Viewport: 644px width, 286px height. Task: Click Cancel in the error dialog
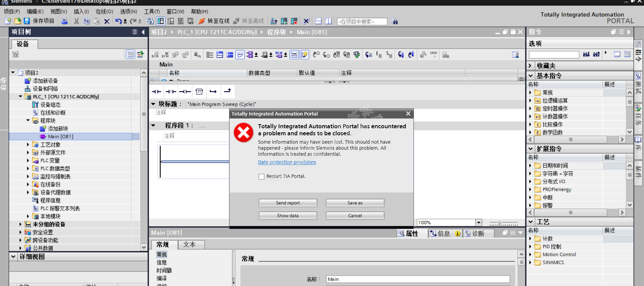[x=355, y=216]
